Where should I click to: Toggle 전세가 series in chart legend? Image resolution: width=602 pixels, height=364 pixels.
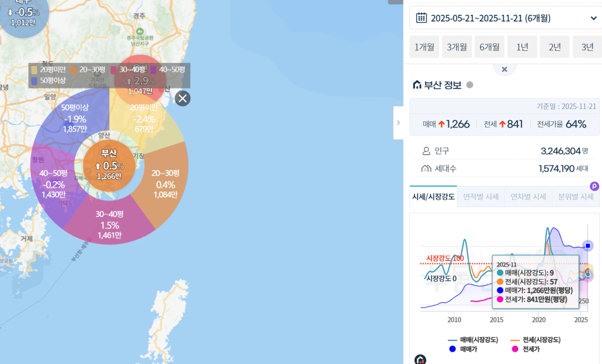(526, 349)
